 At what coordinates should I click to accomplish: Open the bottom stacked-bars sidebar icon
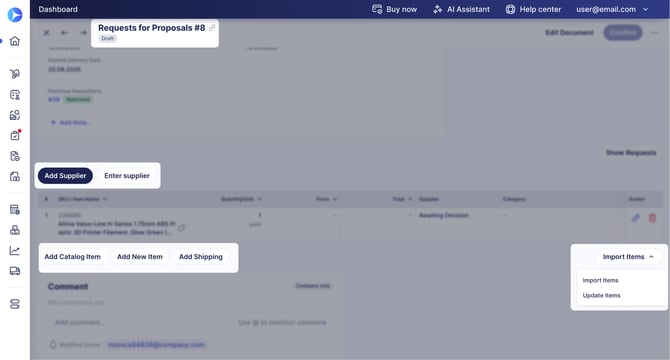pos(15,304)
